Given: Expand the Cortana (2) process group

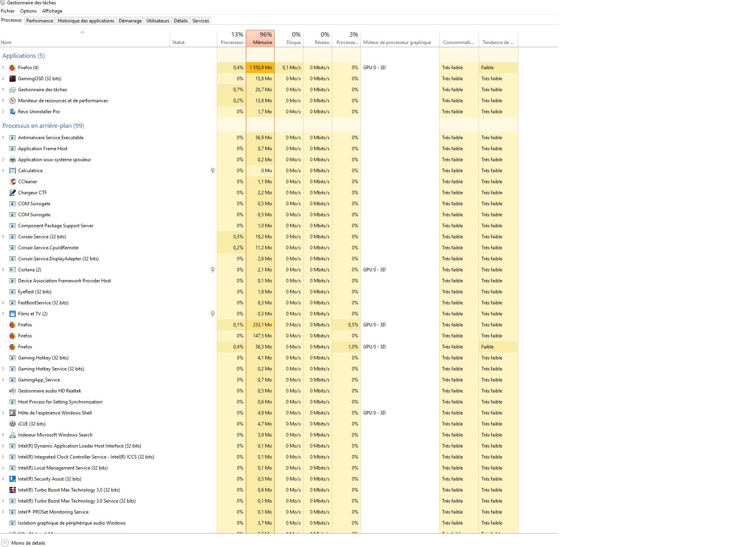Looking at the screenshot, I should click(x=3, y=270).
